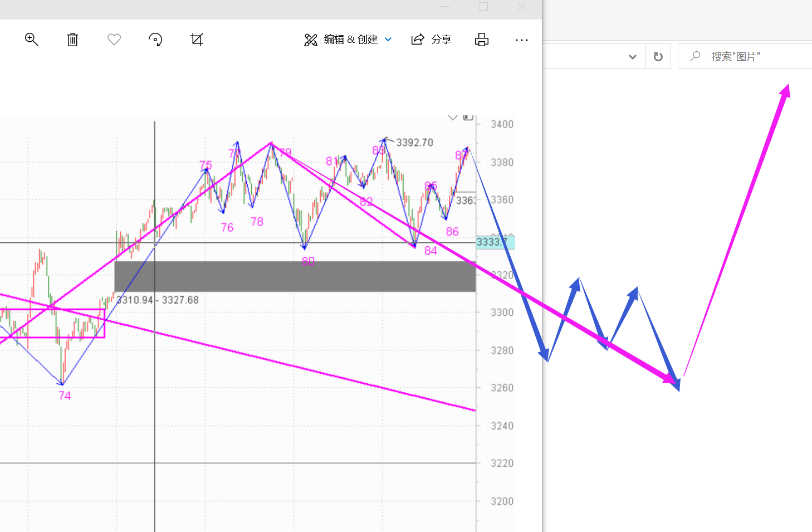This screenshot has width=812, height=532.
Task: Open the 编辑 & 创建 menu label
Action: (x=350, y=40)
